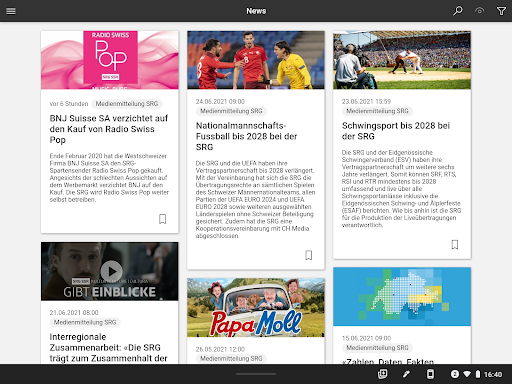Click the screenshot capture icon in taskbar
The width and height of the screenshot is (512, 384).
[382, 374]
